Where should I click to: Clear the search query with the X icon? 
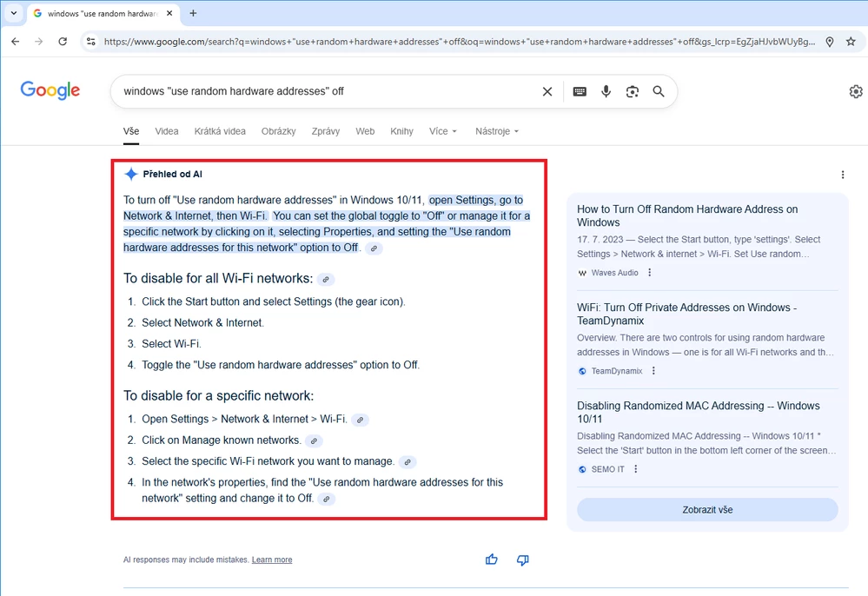[x=547, y=91]
